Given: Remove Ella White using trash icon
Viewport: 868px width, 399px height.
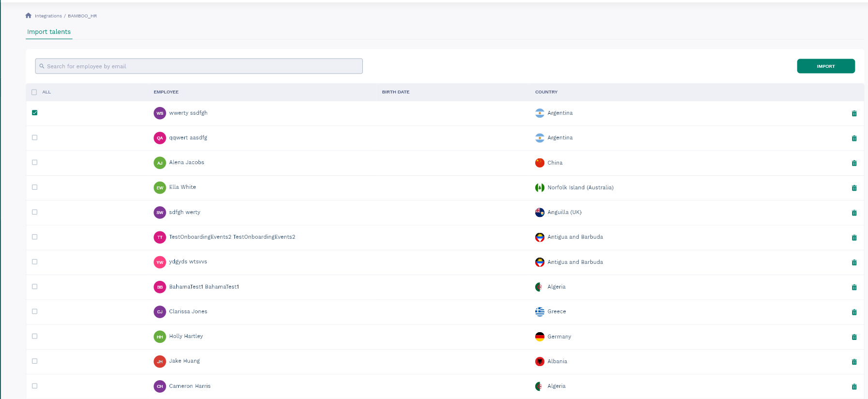Looking at the screenshot, I should point(854,188).
